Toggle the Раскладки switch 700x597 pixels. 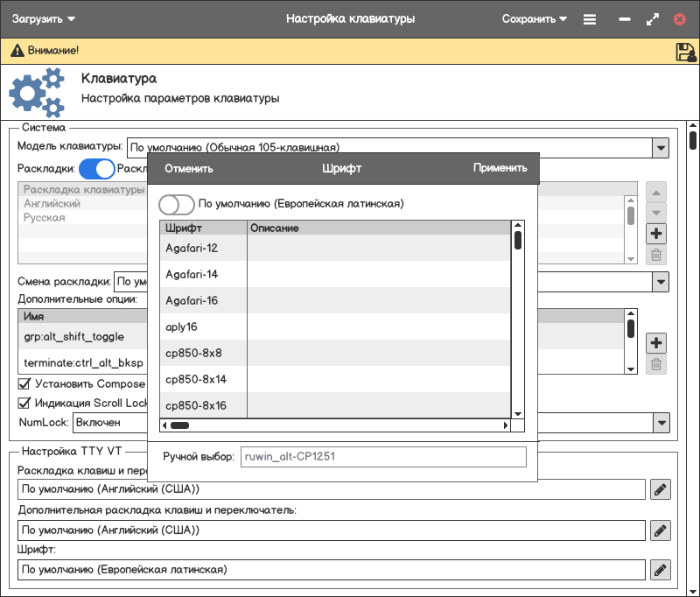[x=96, y=168]
